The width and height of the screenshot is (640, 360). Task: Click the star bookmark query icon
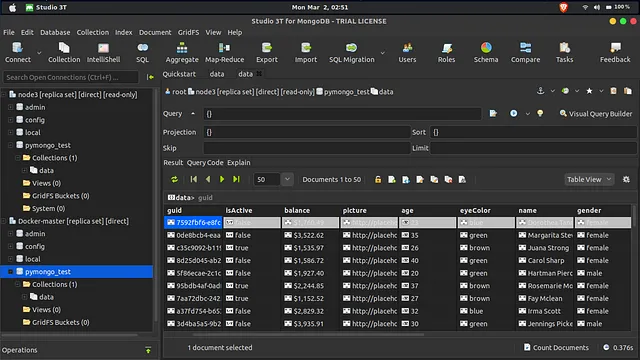(x=589, y=91)
